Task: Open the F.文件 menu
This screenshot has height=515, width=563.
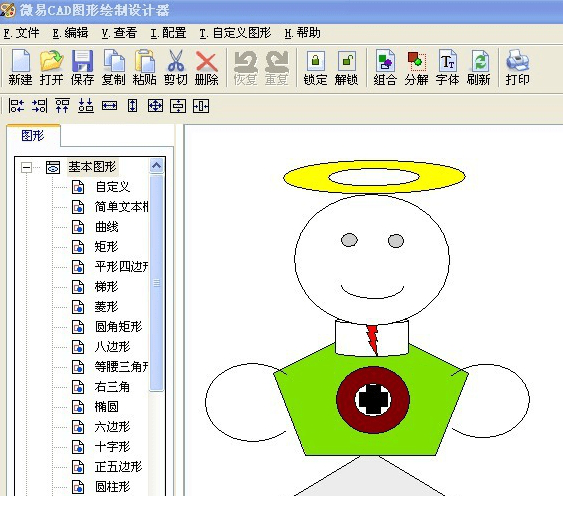Action: point(21,33)
